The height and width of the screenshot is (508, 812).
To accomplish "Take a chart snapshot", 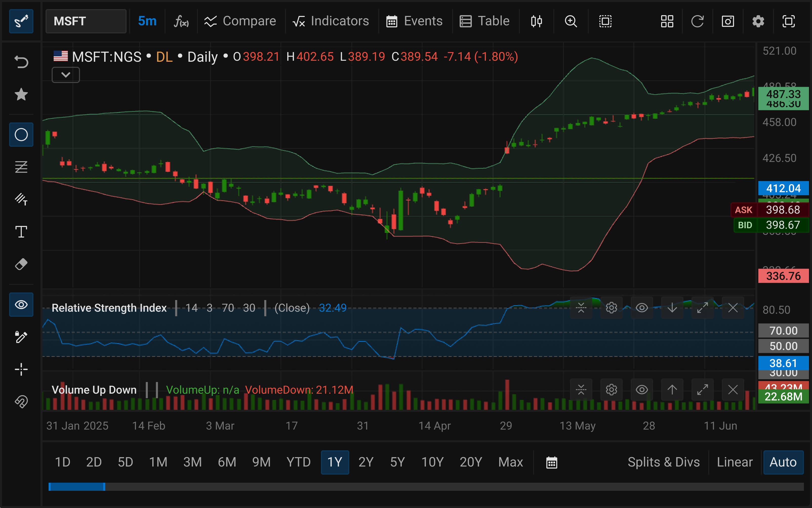I will 728,21.
